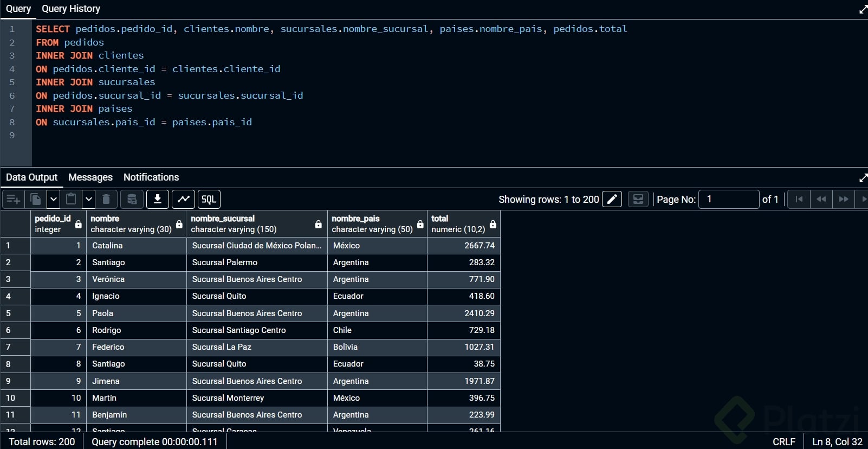This screenshot has height=449, width=868.
Task: Expand the query editor panel
Action: click(x=863, y=10)
